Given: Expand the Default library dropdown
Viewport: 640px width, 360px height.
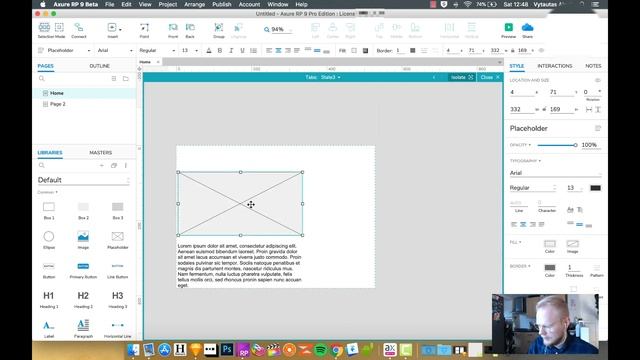Looking at the screenshot, I should coord(84,180).
